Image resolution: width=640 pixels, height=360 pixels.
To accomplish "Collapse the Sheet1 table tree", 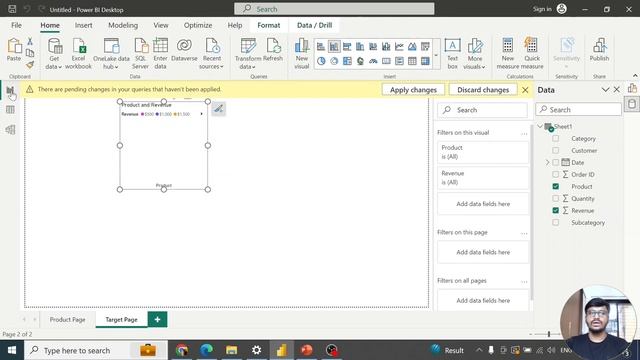I will [540, 127].
